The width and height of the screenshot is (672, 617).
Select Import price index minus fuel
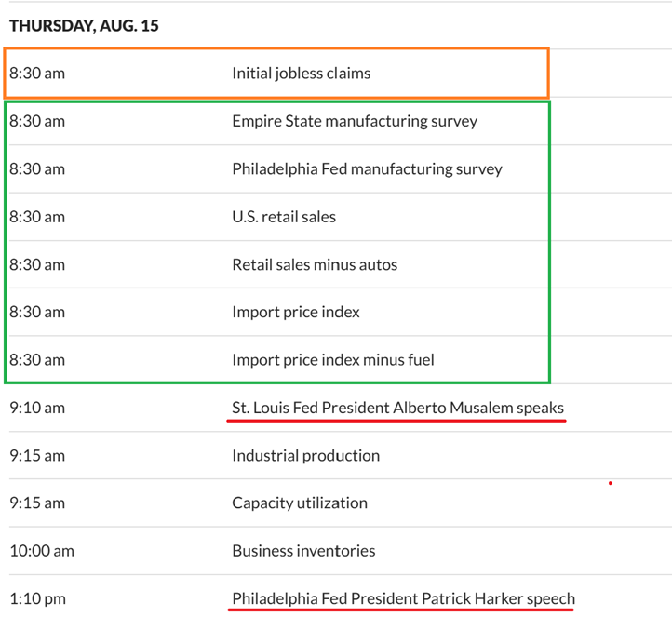[x=333, y=359]
